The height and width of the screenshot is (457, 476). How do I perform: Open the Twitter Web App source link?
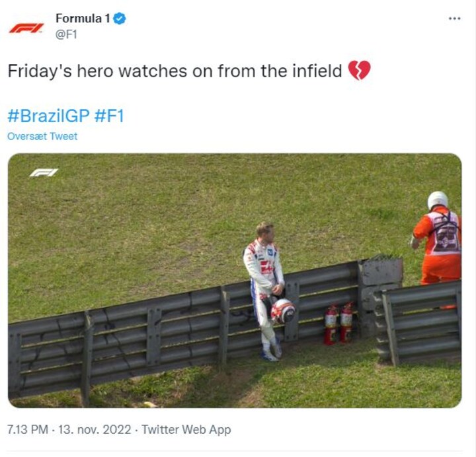click(x=186, y=430)
